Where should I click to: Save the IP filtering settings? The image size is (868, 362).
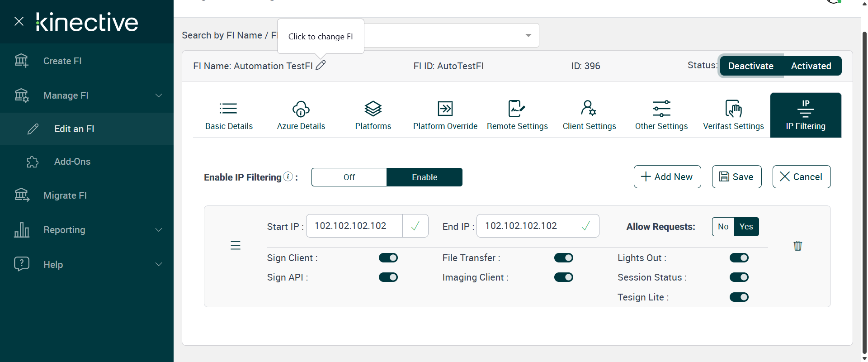click(736, 176)
